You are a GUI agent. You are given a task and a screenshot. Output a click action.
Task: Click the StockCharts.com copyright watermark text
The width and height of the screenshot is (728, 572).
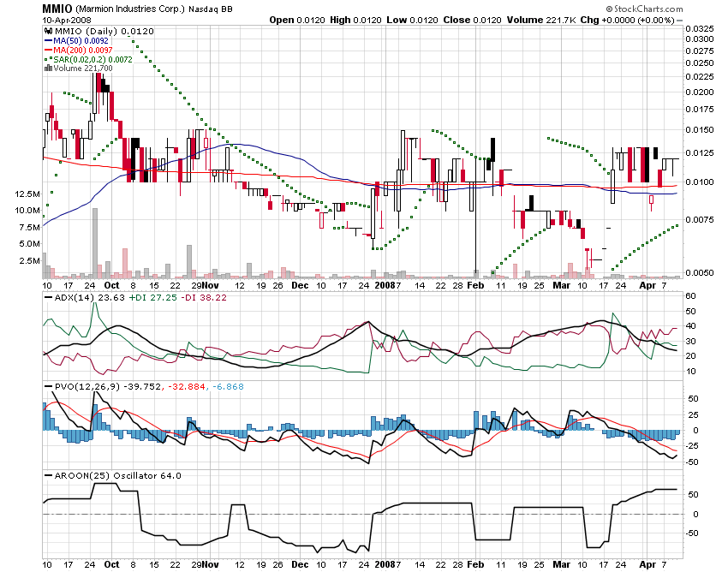pyautogui.click(x=644, y=9)
